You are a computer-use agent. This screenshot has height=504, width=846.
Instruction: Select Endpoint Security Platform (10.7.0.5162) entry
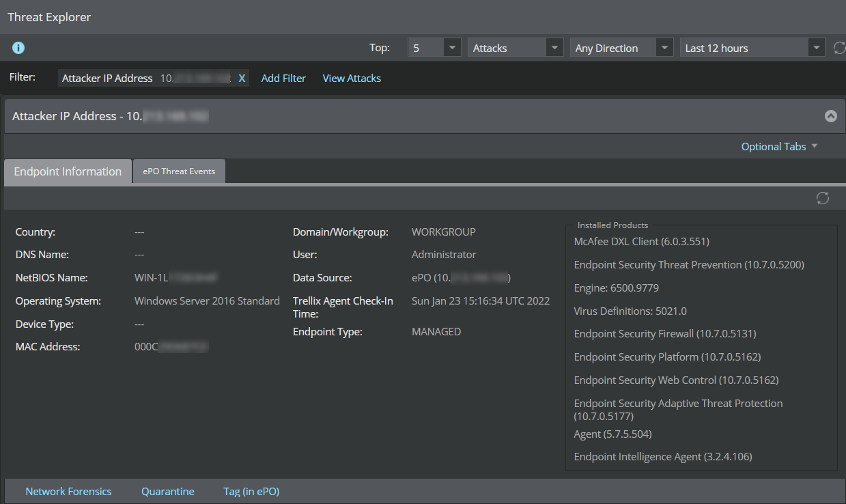click(667, 357)
